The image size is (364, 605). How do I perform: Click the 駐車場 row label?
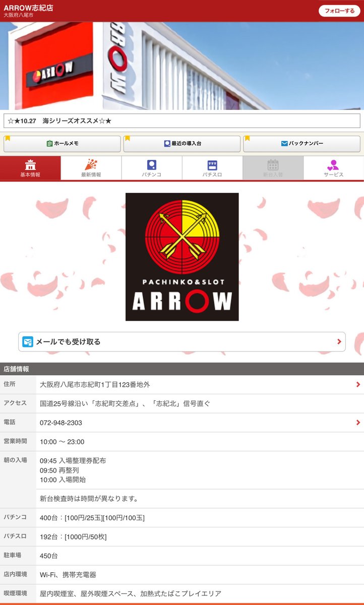[x=12, y=555]
